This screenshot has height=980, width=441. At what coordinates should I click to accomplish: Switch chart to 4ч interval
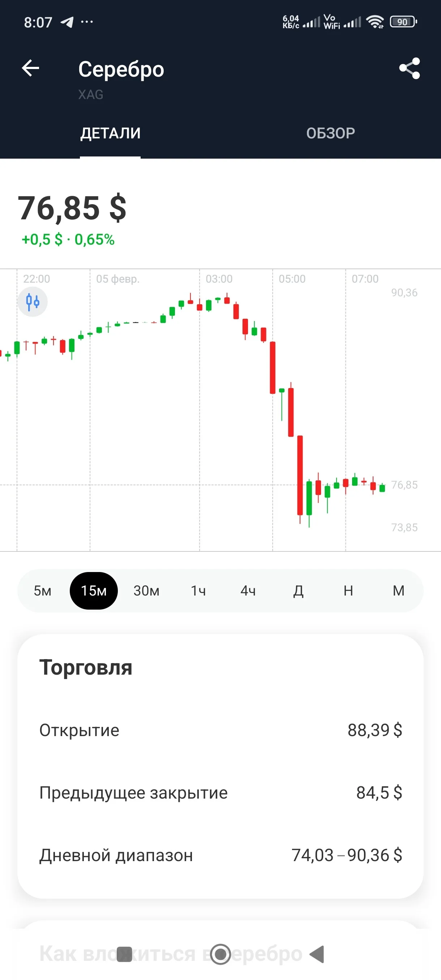click(248, 590)
